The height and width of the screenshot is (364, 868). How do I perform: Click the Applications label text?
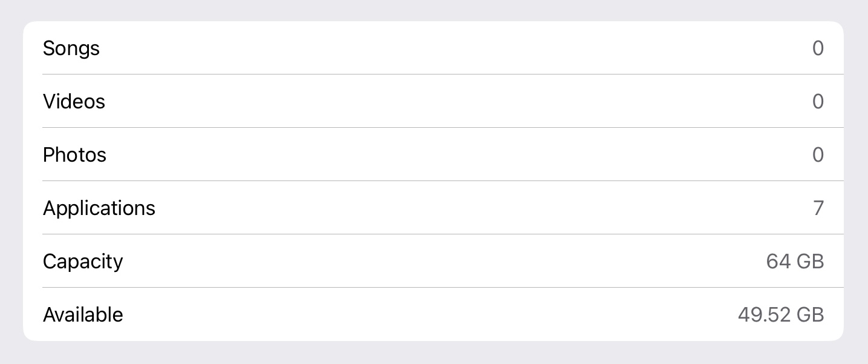coord(99,208)
